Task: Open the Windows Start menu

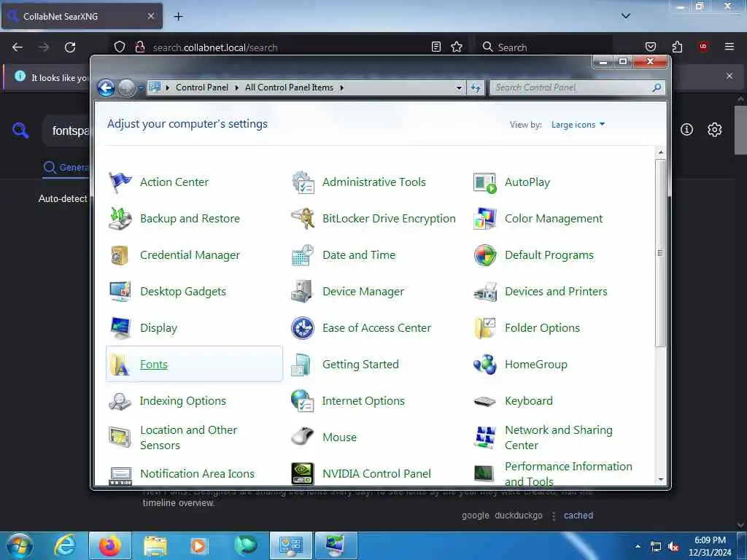Action: [x=19, y=545]
